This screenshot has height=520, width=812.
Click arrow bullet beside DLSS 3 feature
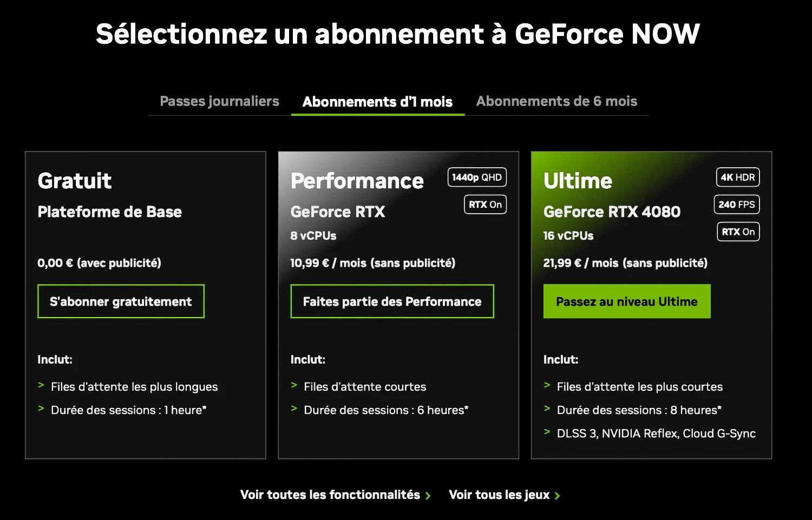[547, 432]
